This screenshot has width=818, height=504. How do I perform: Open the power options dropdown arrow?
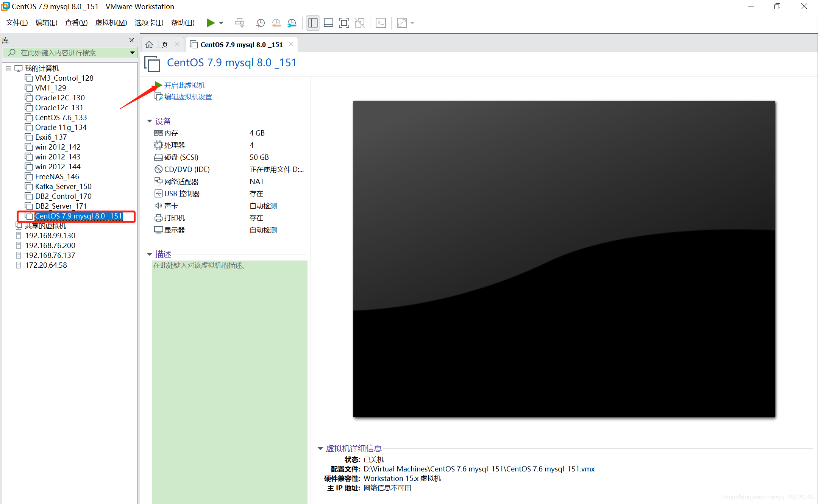coord(221,23)
